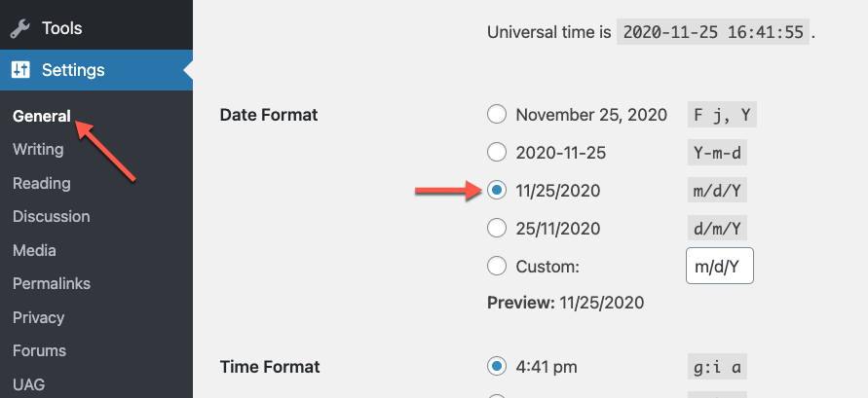This screenshot has height=398, width=868.
Task: Open Discussion settings
Action: [x=51, y=216]
